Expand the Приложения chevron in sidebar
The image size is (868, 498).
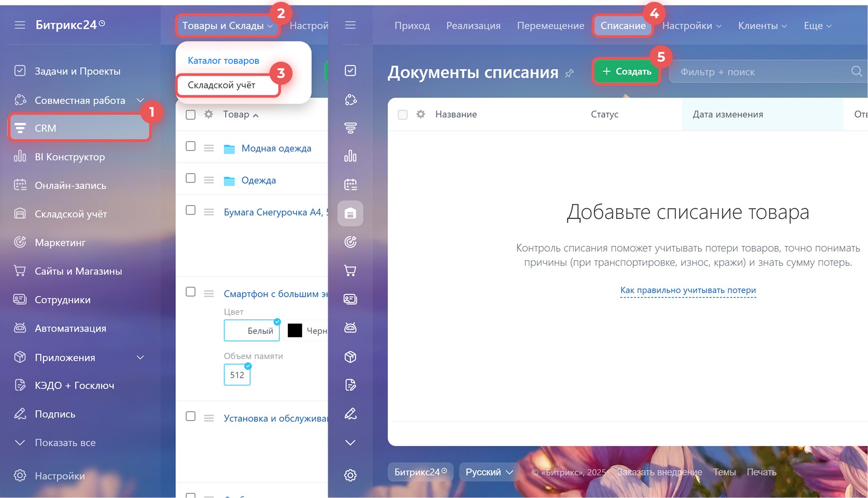[141, 357]
